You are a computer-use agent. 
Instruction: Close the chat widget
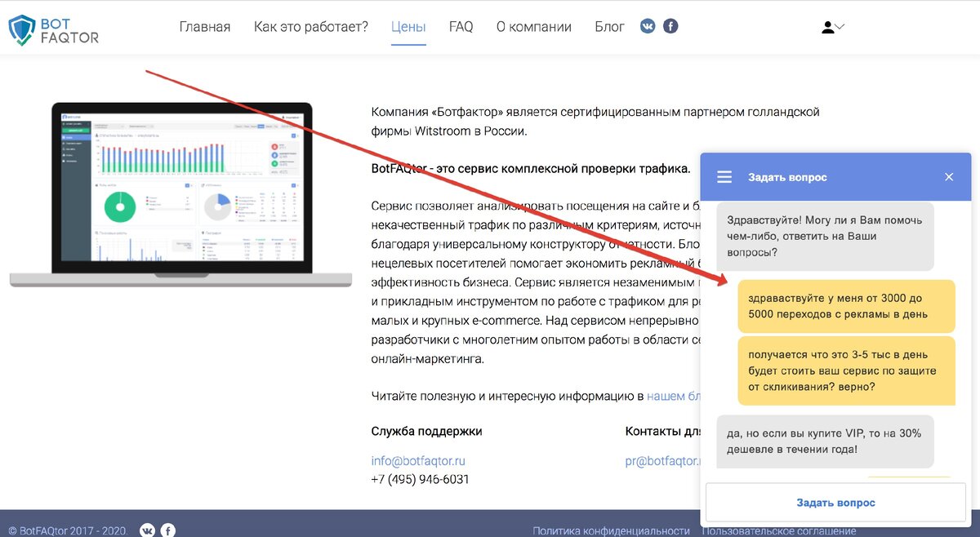pos(949,177)
